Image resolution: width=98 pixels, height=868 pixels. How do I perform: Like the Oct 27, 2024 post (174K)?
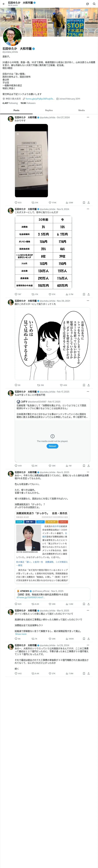[x=52, y=203]
